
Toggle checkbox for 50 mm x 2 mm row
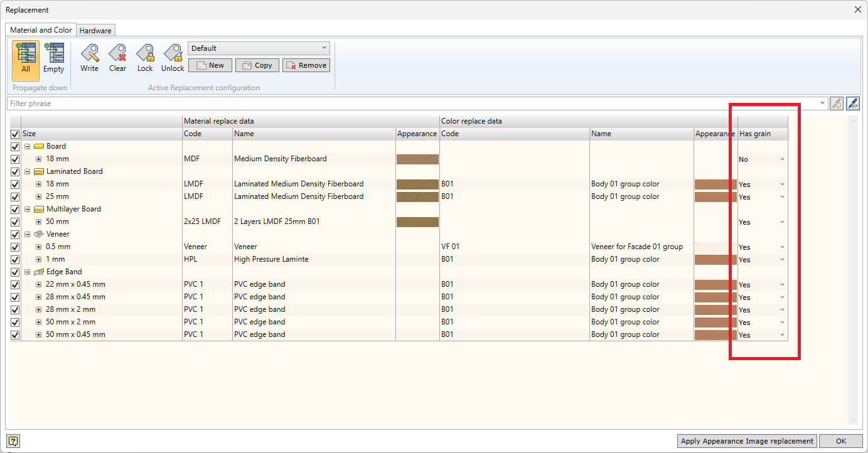pos(15,322)
